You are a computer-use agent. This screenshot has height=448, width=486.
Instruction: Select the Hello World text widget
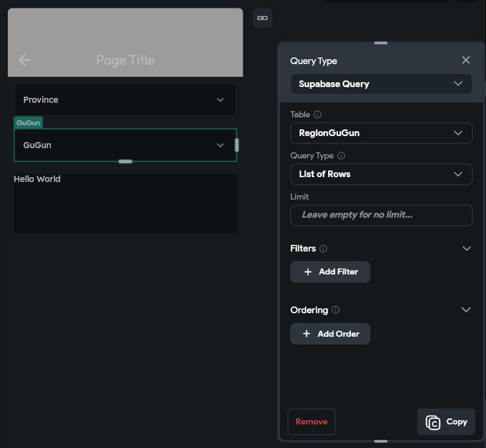tap(37, 179)
